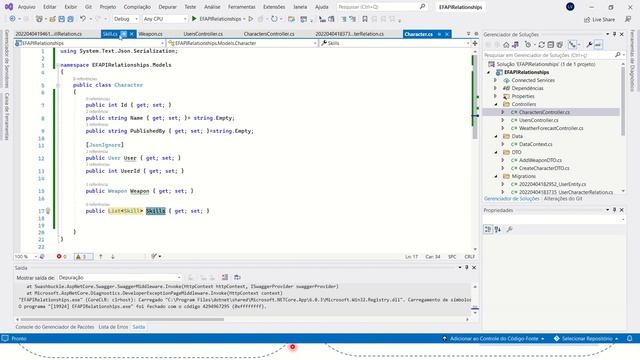Switch to Alterações do Git tab
Image resolution: width=640 pixels, height=360 pixels.
[x=563, y=198]
